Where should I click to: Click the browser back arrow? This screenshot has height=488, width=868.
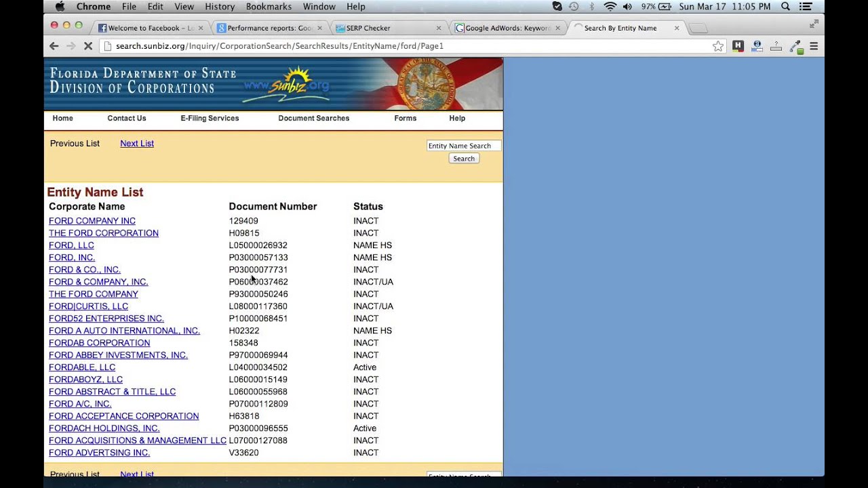pyautogui.click(x=54, y=46)
